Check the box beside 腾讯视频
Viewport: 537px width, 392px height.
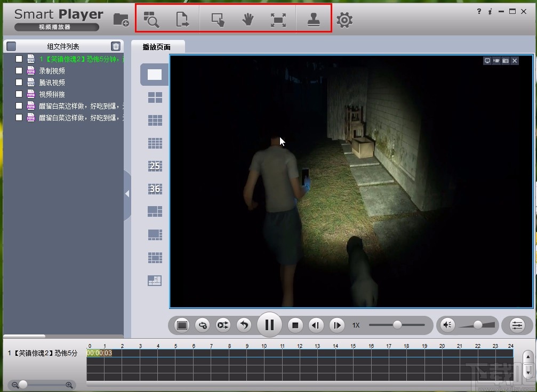[19, 83]
